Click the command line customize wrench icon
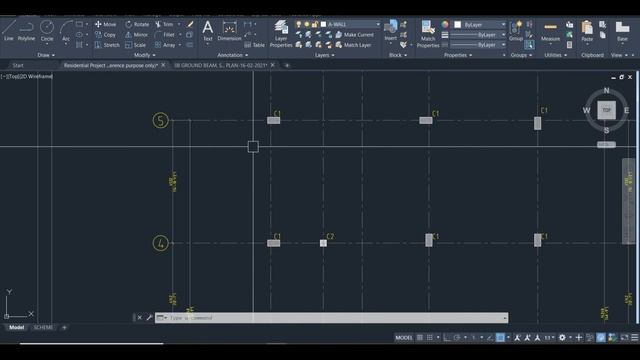 [x=149, y=318]
